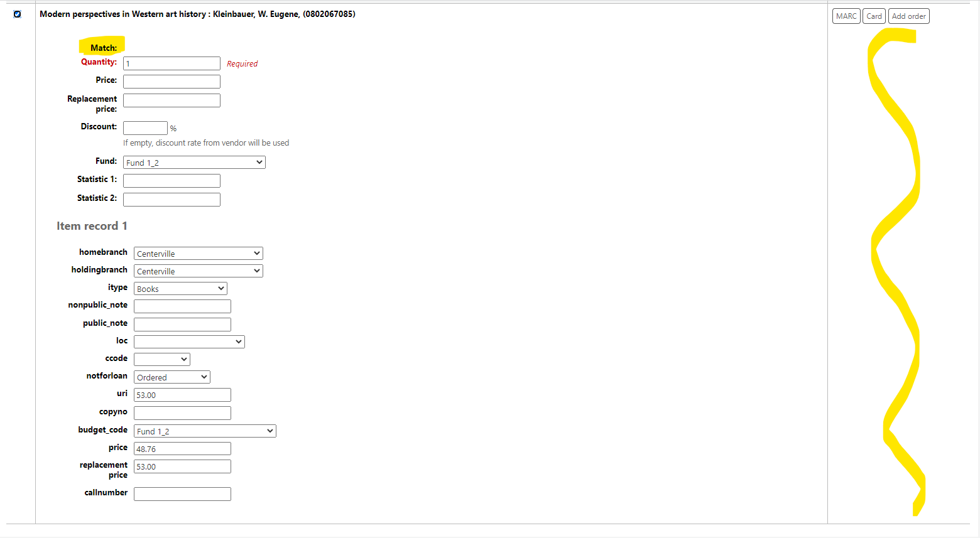The image size is (980, 538).
Task: Open the Fund dropdown showing Fund 1_2
Action: [194, 163]
